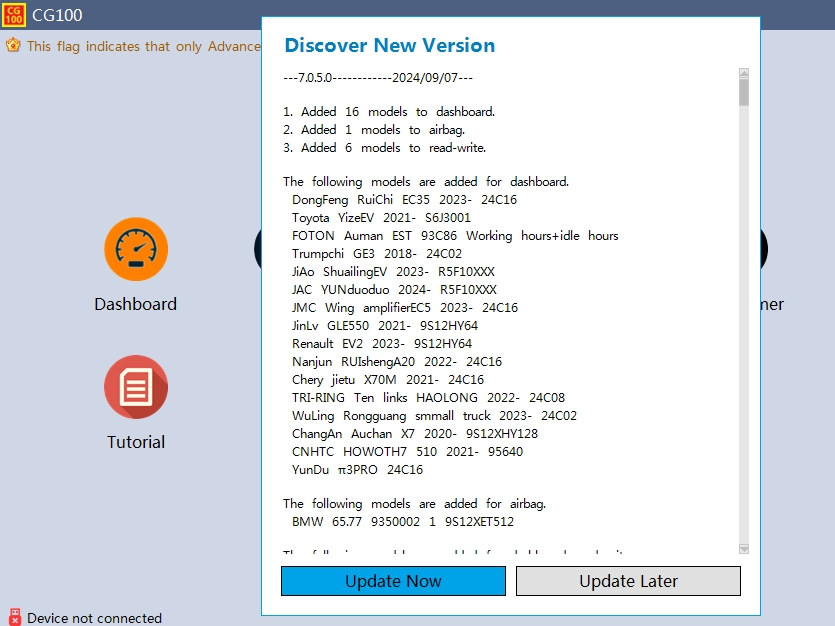Image resolution: width=835 pixels, height=626 pixels.
Task: Click the changelog scrollbar down arrow
Action: click(744, 549)
